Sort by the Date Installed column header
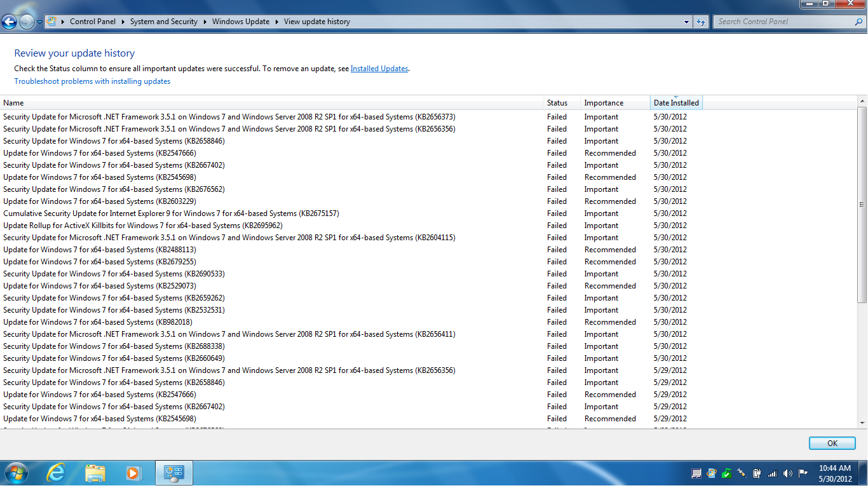868x488 pixels. [x=676, y=103]
